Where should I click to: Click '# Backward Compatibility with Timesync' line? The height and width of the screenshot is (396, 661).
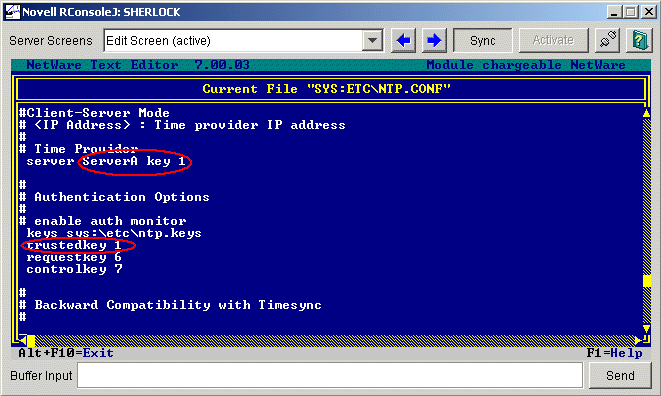tap(170, 305)
